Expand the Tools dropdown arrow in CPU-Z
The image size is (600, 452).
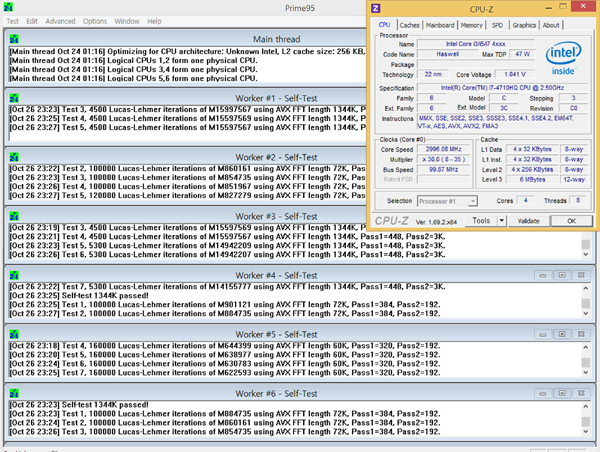501,221
